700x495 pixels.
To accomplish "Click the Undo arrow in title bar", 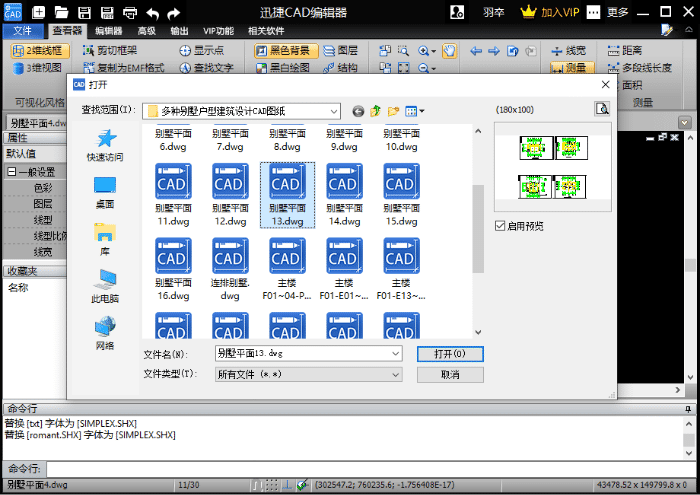I will click(153, 13).
